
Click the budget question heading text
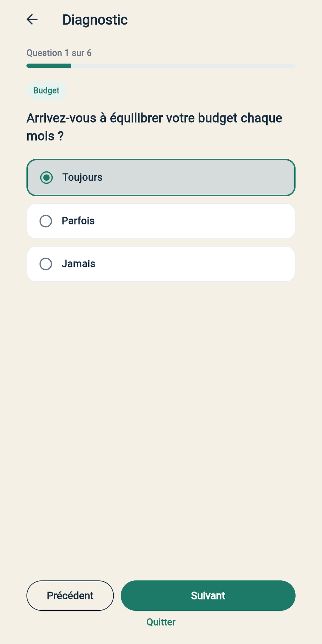click(154, 127)
